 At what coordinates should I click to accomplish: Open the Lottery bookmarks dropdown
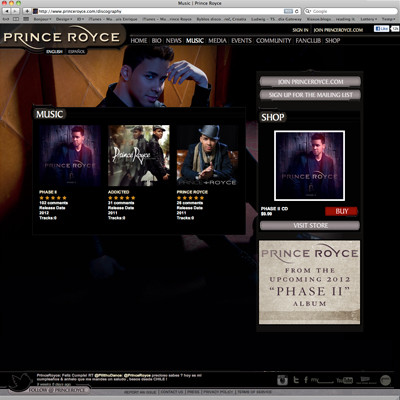(x=368, y=19)
